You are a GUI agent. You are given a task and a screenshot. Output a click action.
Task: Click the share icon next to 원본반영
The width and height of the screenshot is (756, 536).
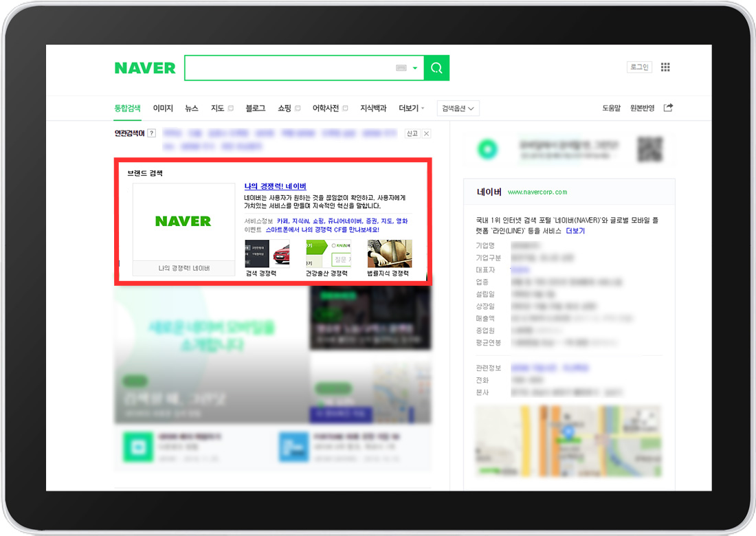coord(668,108)
